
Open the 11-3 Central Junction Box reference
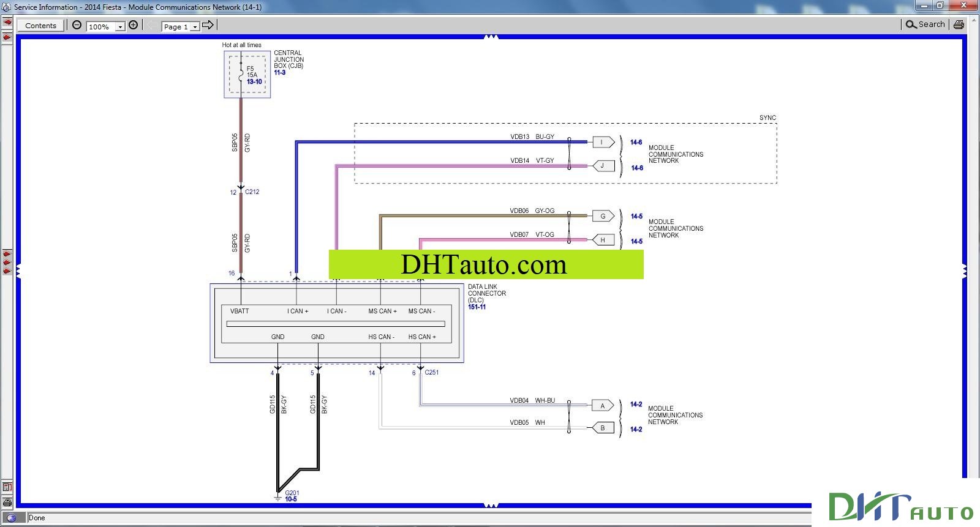[280, 72]
